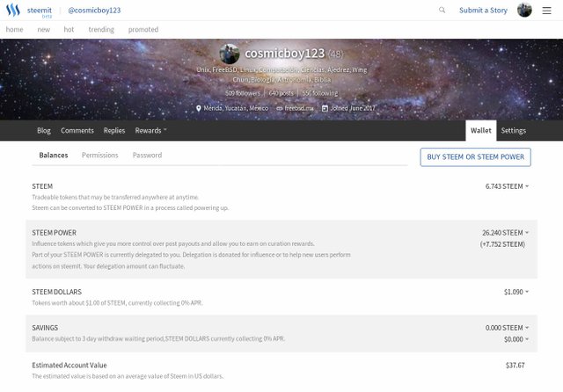This screenshot has height=392, width=563.
Task: Click BUY STEEM OR STEEM POWER button
Action: [475, 157]
